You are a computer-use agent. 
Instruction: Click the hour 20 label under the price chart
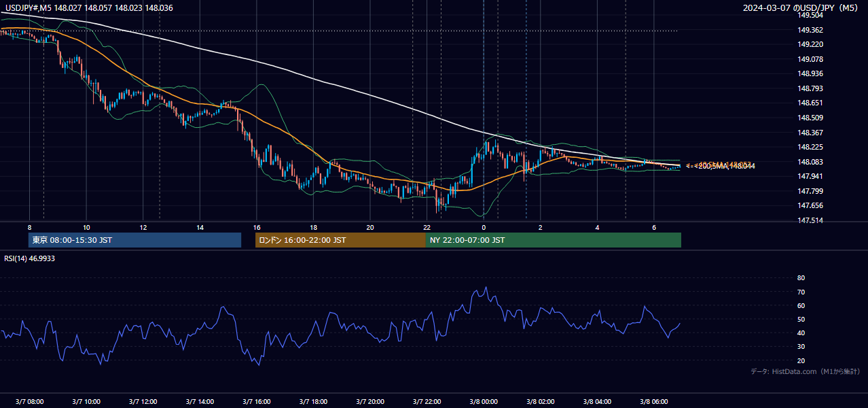370,227
